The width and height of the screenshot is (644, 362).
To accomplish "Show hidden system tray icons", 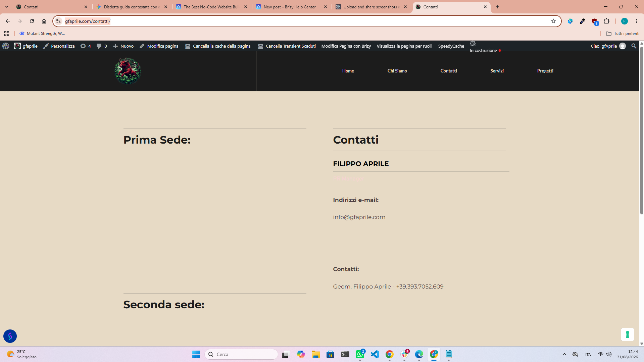I will pos(564,354).
